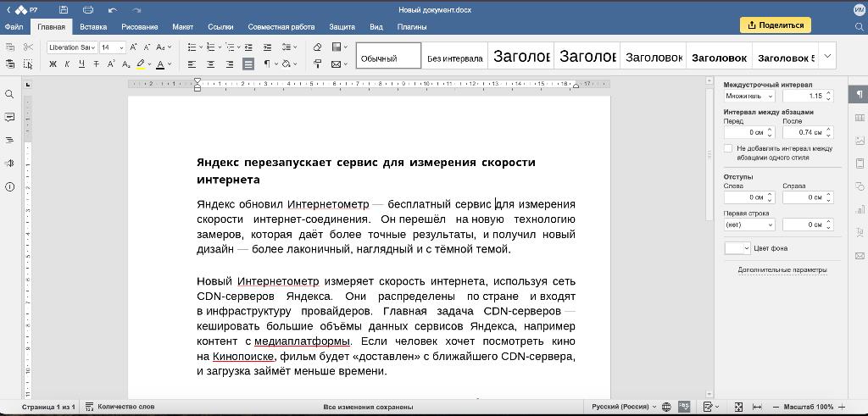The width and height of the screenshot is (868, 416).
Task: Click the Print icon in the title bar
Action: pyautogui.click(x=88, y=10)
